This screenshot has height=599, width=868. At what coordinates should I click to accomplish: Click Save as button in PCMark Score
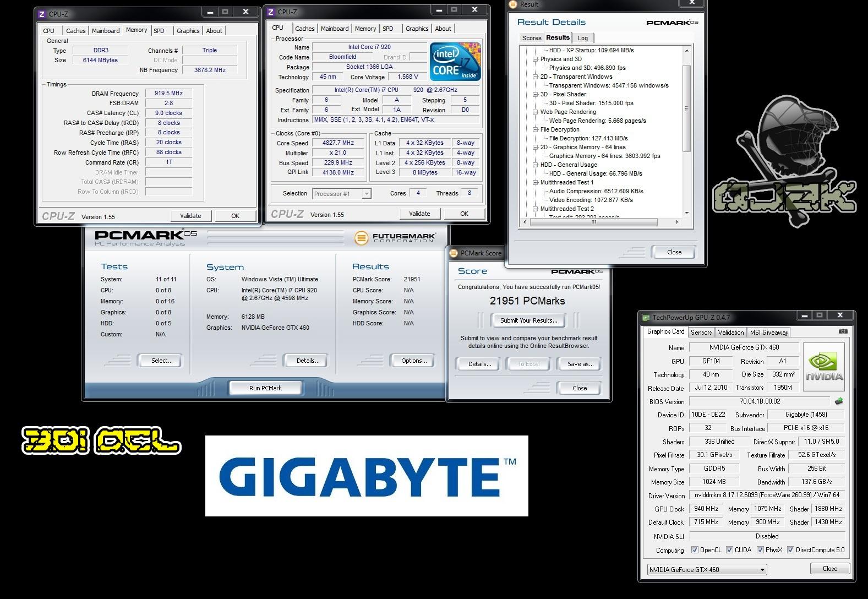(580, 364)
